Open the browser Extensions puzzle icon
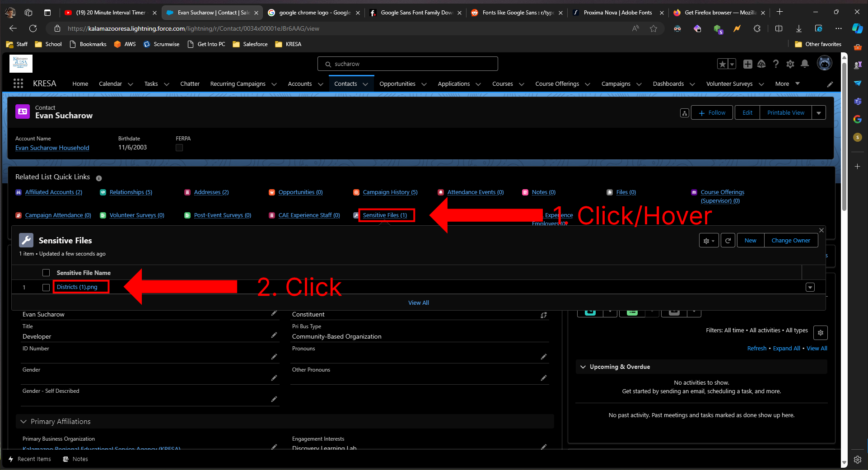Image resolution: width=868 pixels, height=470 pixels. (x=757, y=28)
